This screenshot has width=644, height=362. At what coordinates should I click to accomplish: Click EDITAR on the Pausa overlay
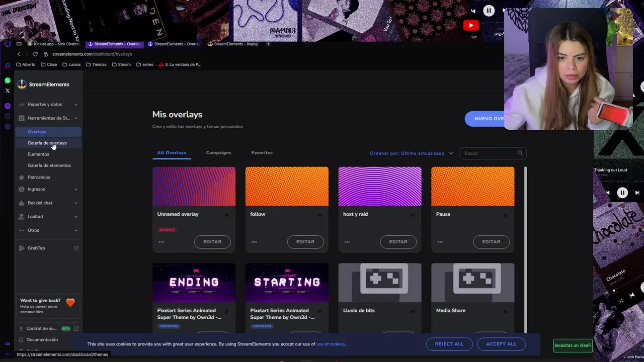[x=491, y=242]
